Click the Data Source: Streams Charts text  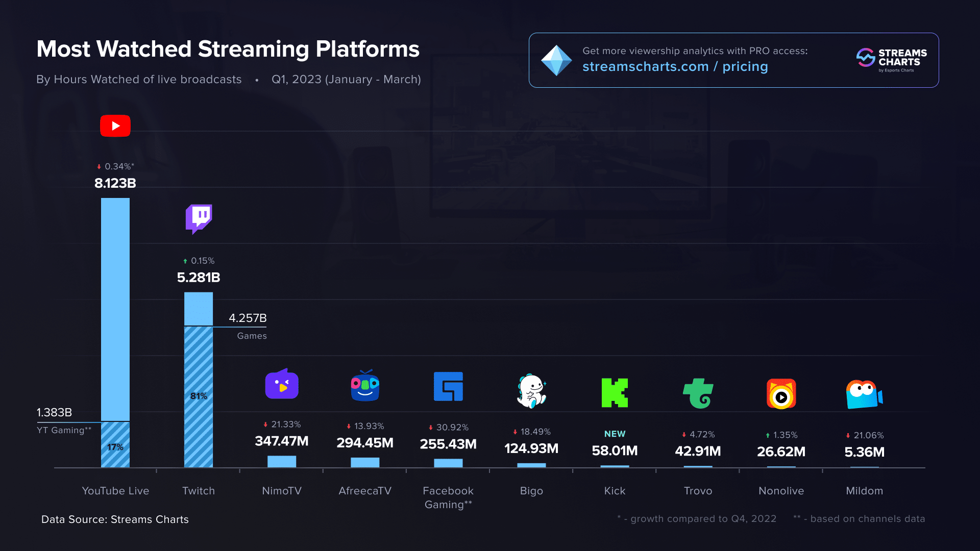[115, 519]
